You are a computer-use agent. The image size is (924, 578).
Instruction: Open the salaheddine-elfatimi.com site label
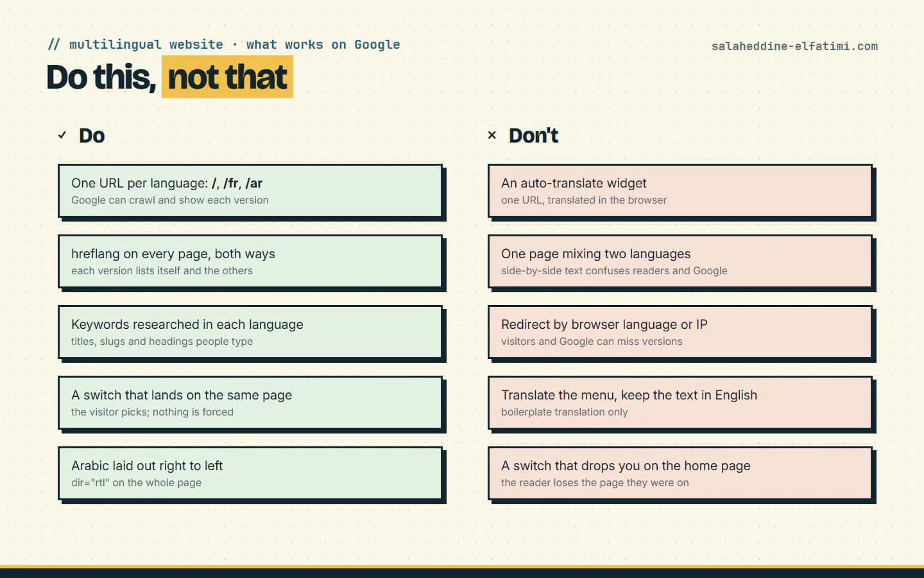[x=794, y=46]
